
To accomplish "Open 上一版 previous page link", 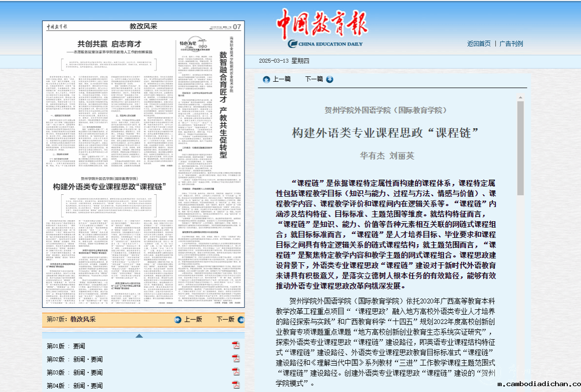I will click(x=193, y=320).
